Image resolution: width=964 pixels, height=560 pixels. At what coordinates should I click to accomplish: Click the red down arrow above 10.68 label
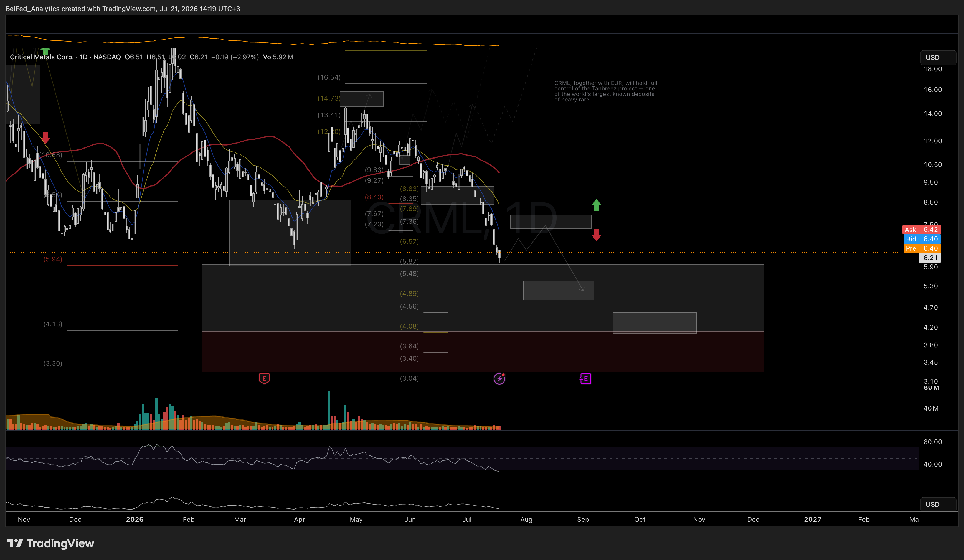click(x=45, y=138)
